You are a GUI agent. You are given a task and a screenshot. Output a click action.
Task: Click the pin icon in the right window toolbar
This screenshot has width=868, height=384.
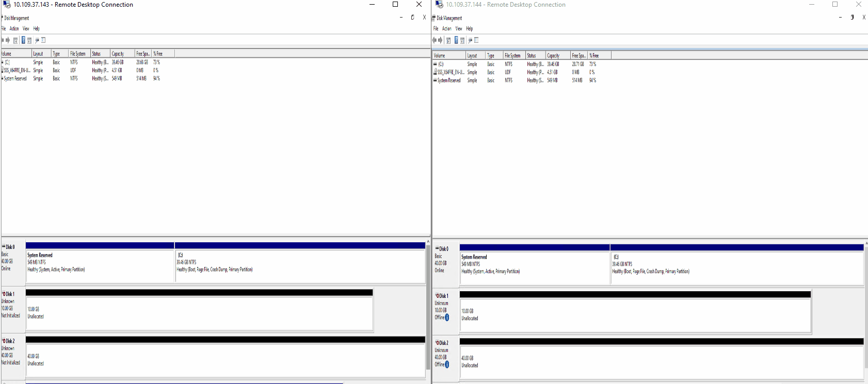click(470, 40)
